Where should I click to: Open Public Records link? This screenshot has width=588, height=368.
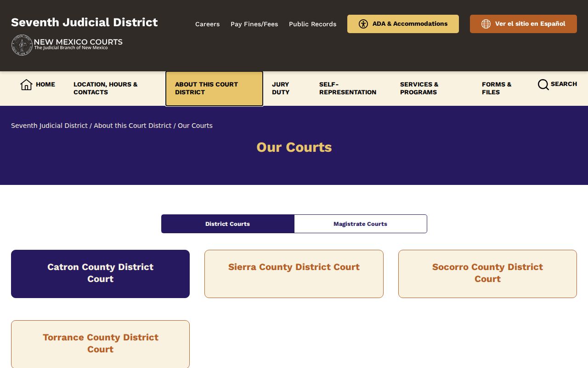coord(313,24)
